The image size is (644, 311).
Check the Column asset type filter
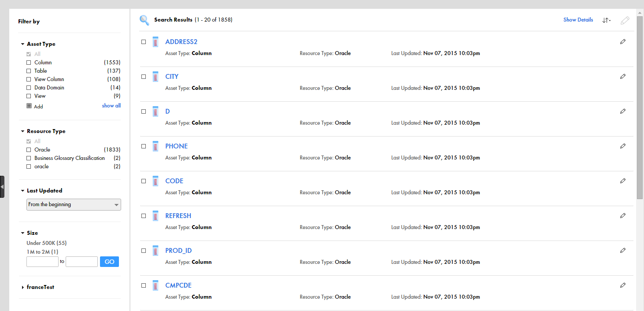coord(29,63)
